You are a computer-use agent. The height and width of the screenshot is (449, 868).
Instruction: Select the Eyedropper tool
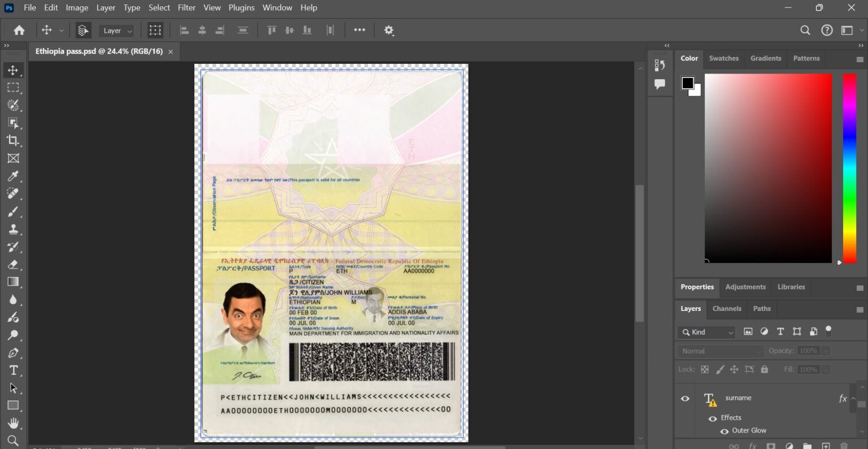[13, 176]
